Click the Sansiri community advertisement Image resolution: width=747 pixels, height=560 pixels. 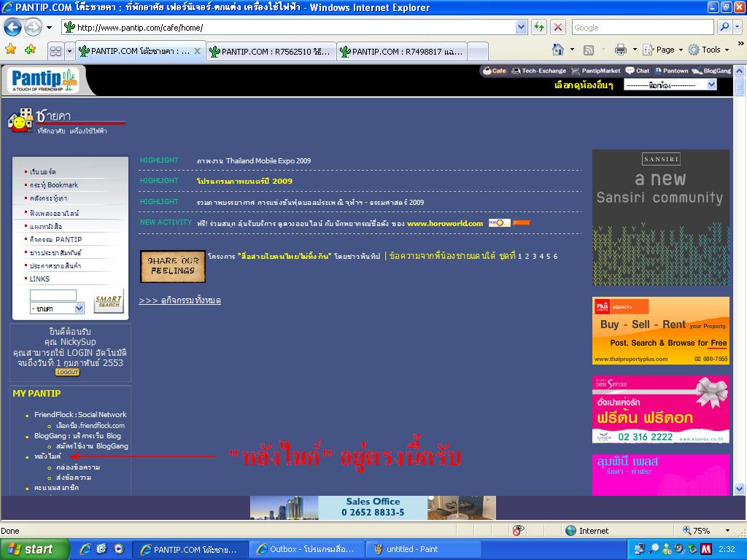click(660, 217)
